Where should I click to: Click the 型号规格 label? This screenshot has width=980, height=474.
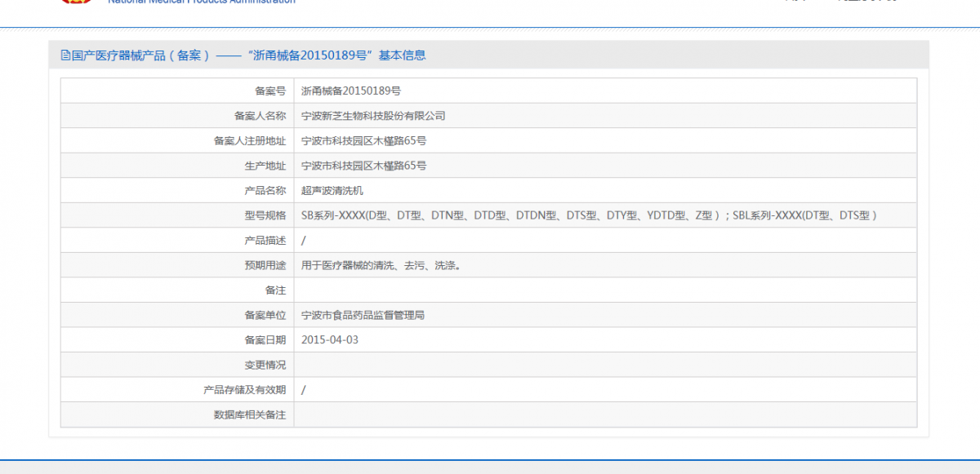click(265, 215)
